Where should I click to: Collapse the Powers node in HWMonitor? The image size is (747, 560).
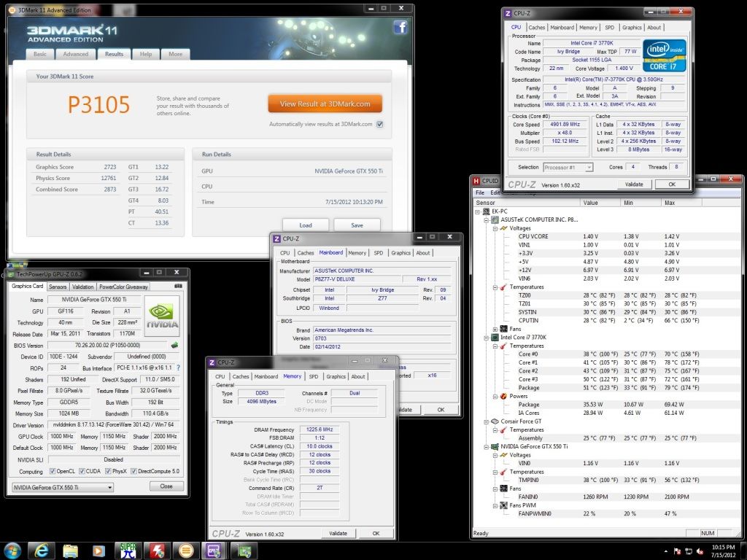pos(495,396)
